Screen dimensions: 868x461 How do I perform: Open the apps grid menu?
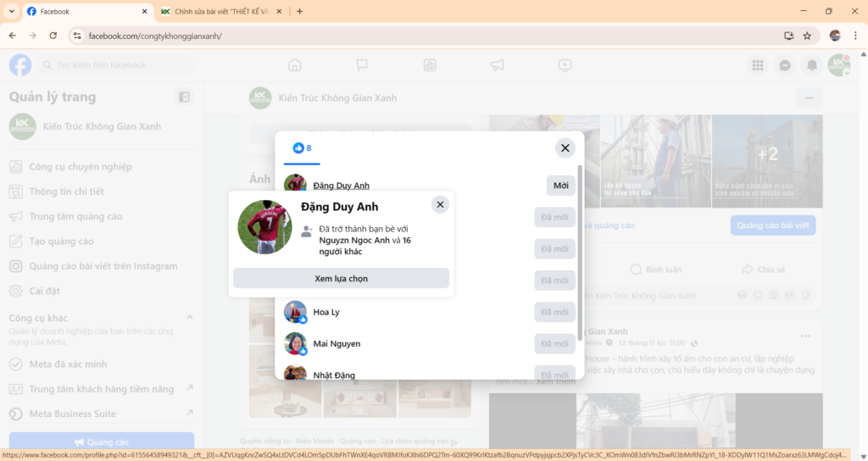tap(758, 65)
